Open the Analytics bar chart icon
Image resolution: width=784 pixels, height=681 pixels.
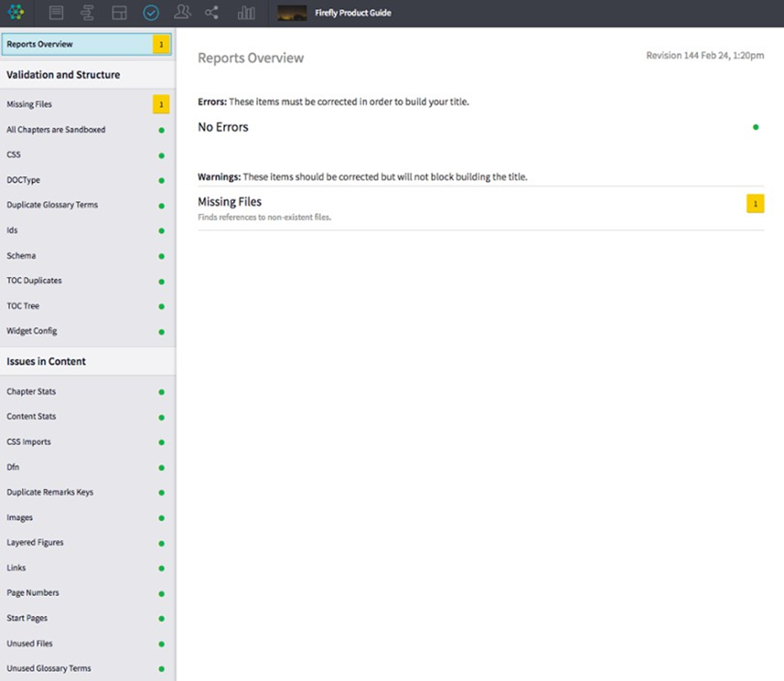pos(246,13)
